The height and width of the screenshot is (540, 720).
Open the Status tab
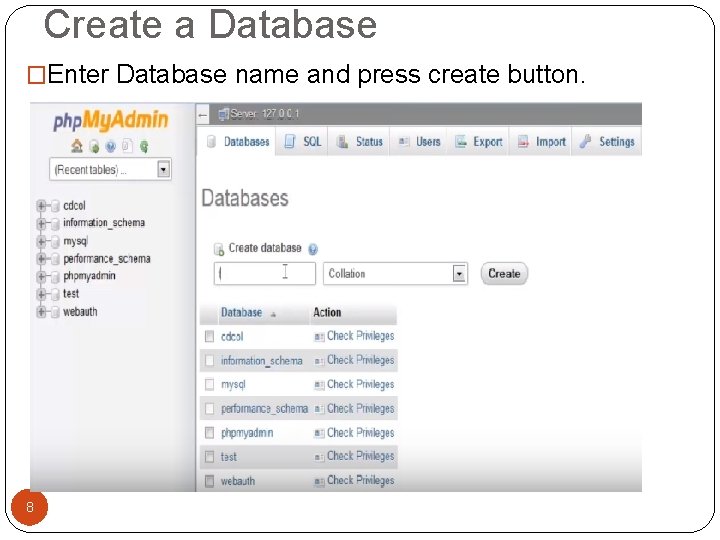click(x=359, y=141)
